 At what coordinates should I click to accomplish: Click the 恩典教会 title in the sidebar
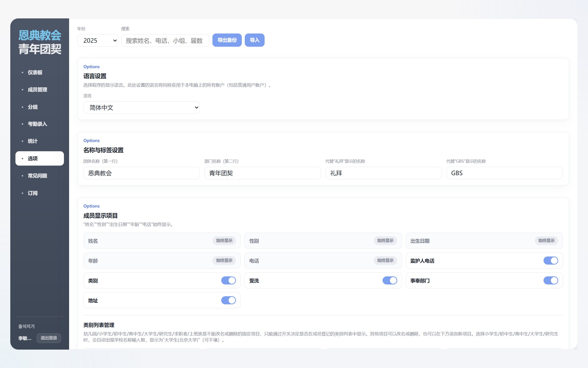40,35
